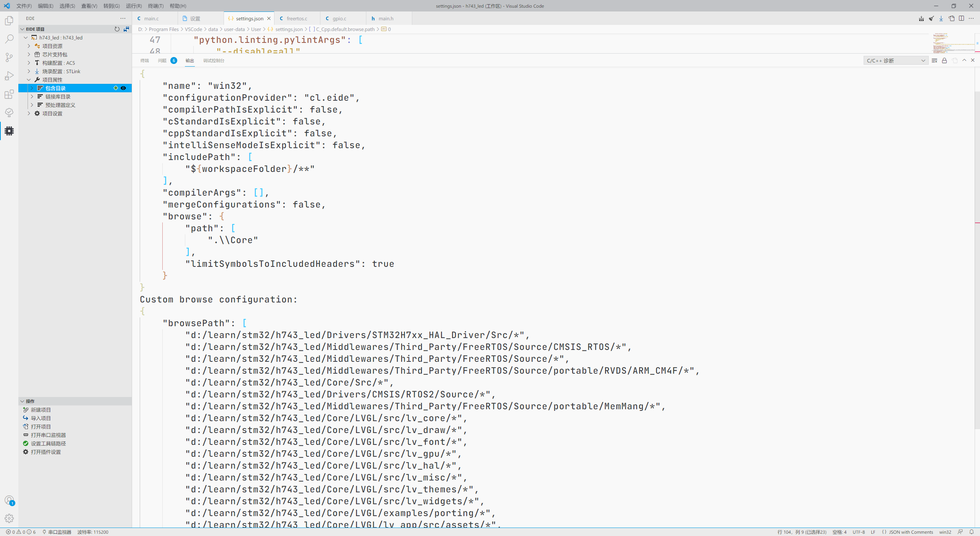Toggle the eye visibility icon on 包含目录

(x=123, y=88)
